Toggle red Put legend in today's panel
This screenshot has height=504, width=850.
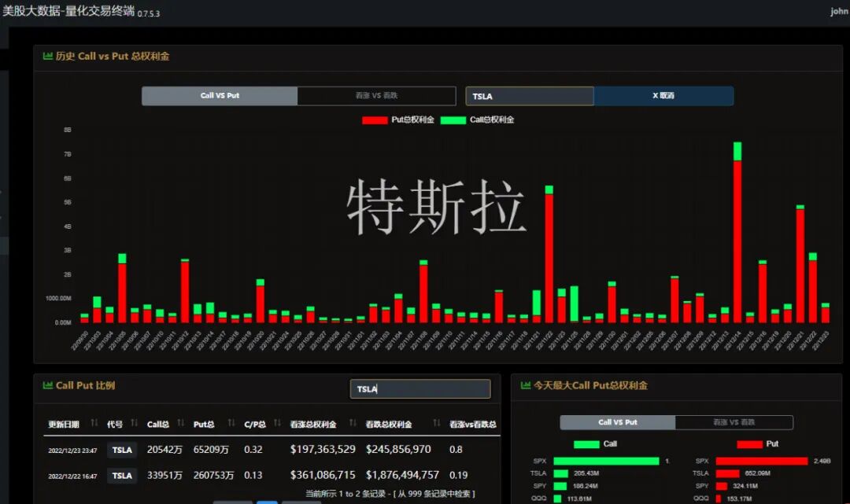pyautogui.click(x=749, y=444)
